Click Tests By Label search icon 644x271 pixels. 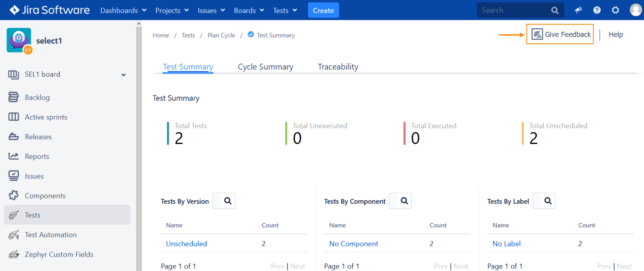[x=548, y=201]
